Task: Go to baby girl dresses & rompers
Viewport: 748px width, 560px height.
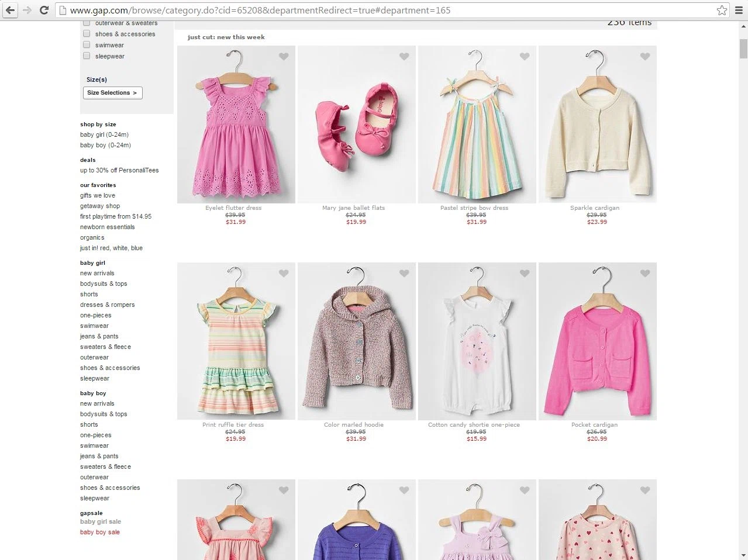Action: [x=108, y=305]
